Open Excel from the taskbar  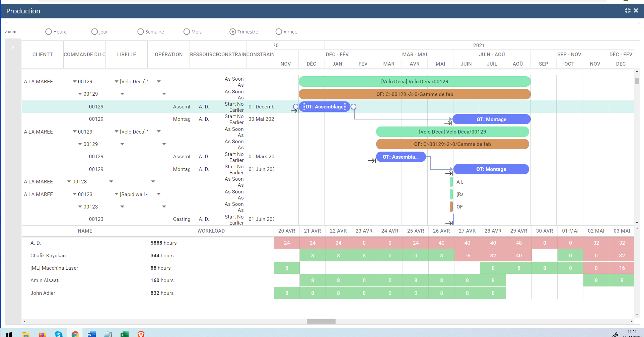(124, 334)
